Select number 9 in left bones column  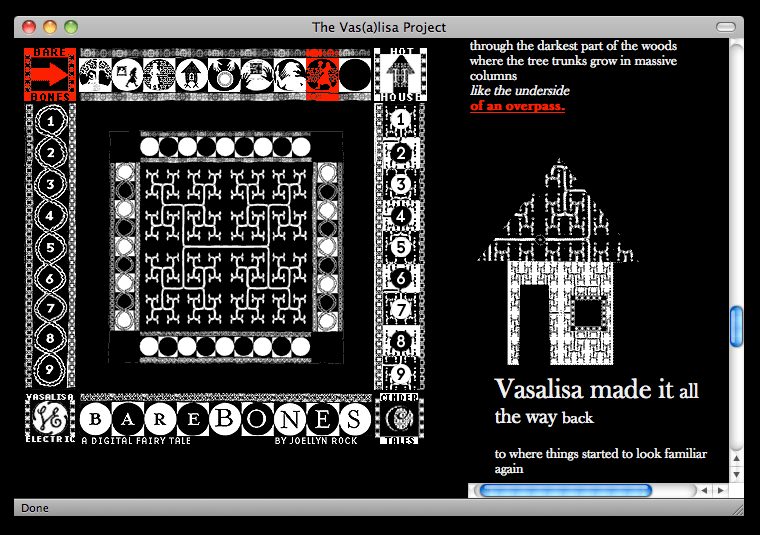click(x=51, y=369)
